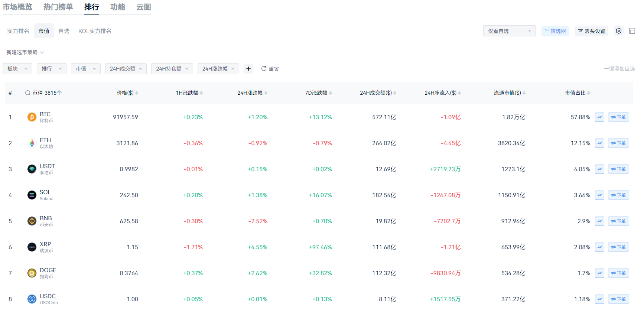
Task: Expand the 排行 ranking filter dropdown
Action: pyautogui.click(x=52, y=69)
